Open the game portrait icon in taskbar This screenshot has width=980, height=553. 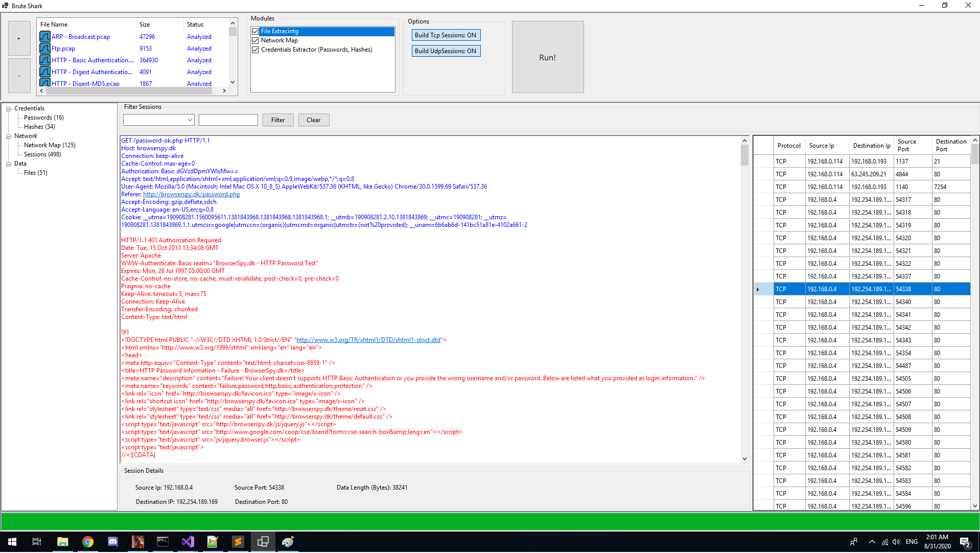pyautogui.click(x=138, y=542)
